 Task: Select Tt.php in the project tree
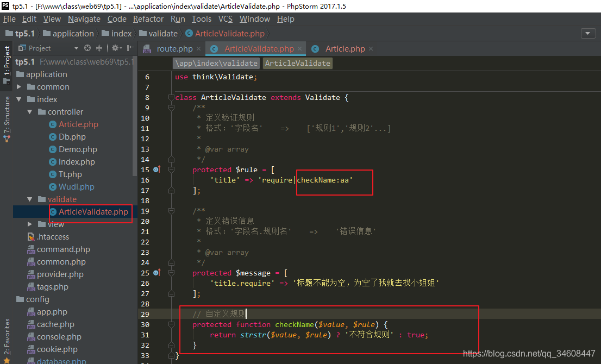point(66,174)
